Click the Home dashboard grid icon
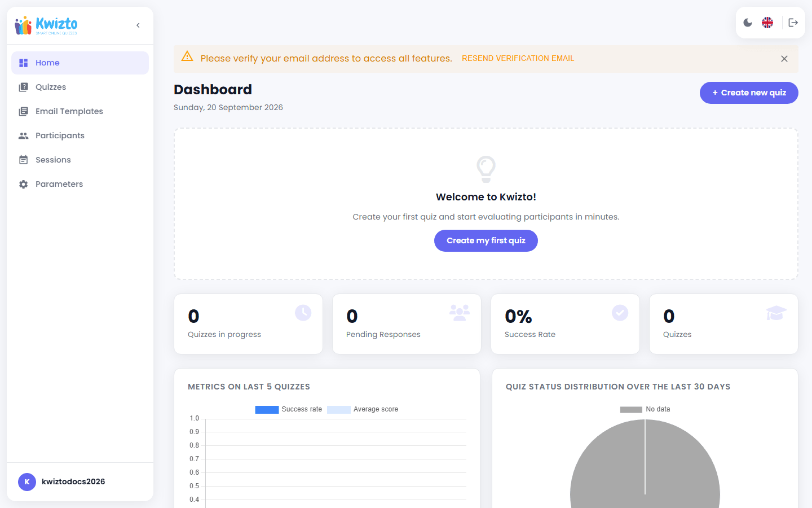 pos(23,63)
